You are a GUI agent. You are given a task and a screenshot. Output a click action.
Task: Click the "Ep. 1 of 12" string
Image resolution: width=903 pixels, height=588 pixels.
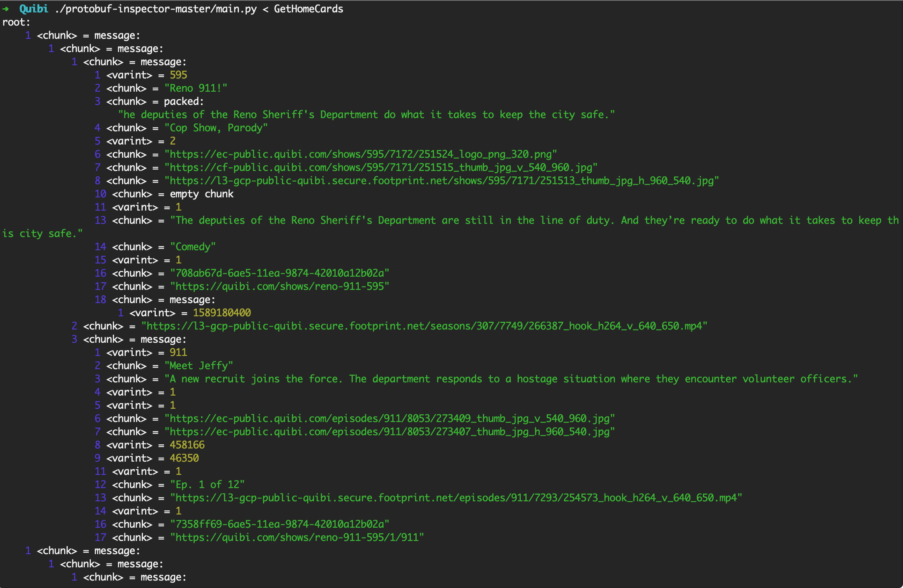(207, 485)
